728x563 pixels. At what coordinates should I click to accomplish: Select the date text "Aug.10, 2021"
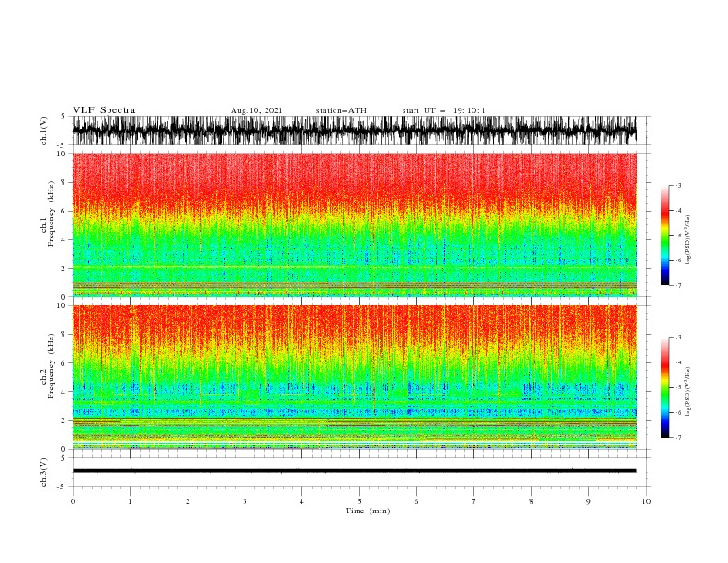[256, 110]
